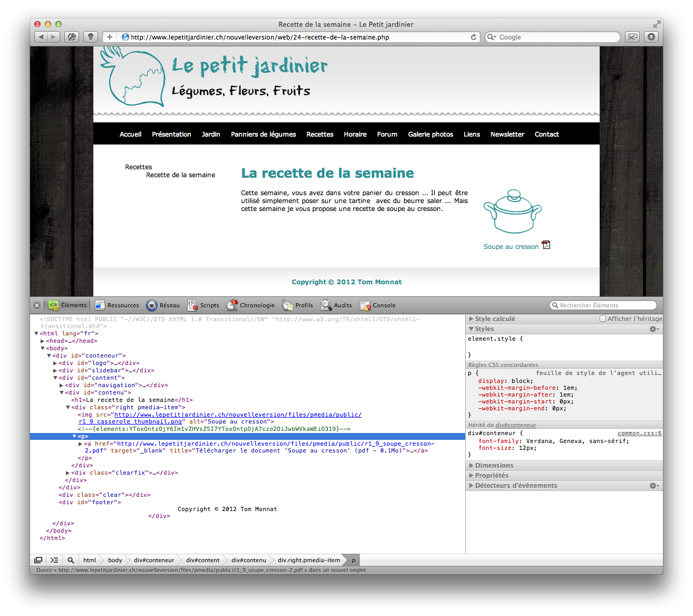Open the Scripts tab

pos(204,305)
